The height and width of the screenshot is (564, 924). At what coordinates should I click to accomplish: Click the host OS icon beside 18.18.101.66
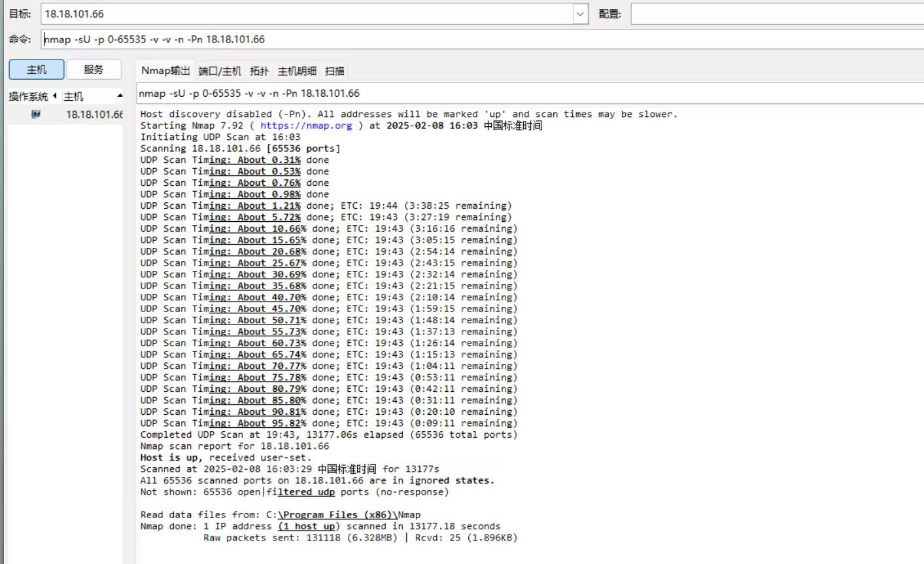(x=37, y=114)
